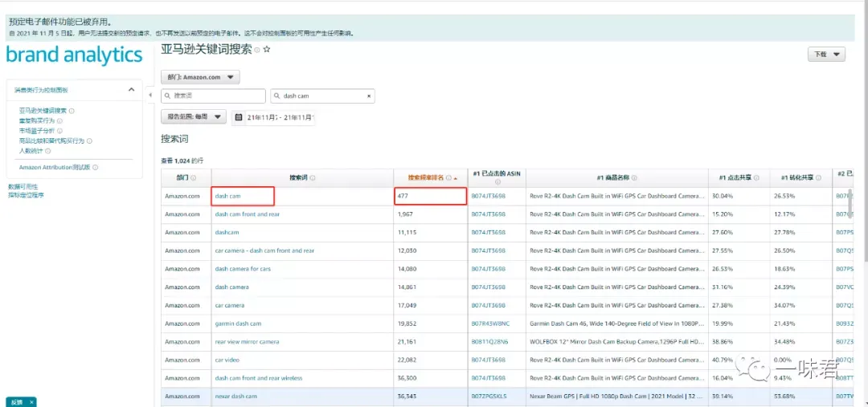Viewport: 868px width, 407px height.
Task: Open nexar dash cam link
Action: point(235,397)
